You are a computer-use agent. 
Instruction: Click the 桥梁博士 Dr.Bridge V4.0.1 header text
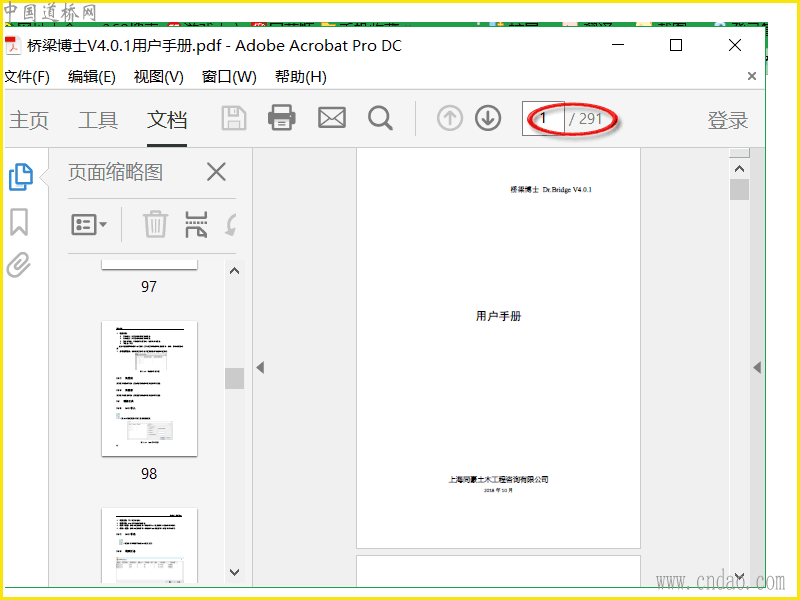pyautogui.click(x=551, y=189)
